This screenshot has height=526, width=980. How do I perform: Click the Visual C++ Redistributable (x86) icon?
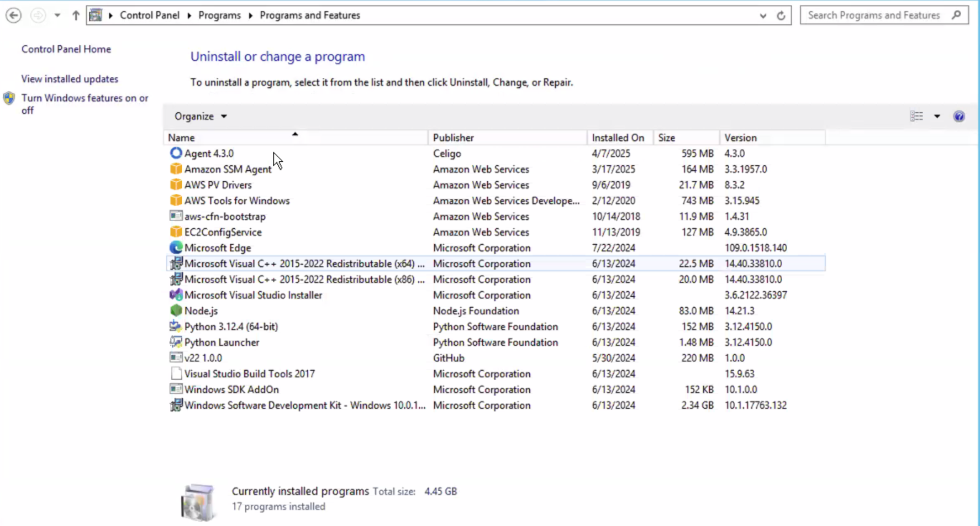[176, 279]
